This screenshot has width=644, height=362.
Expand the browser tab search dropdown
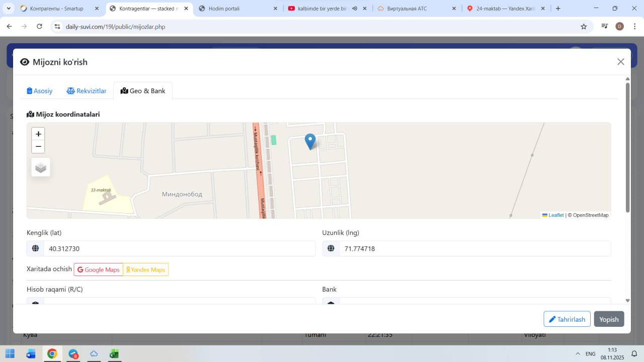(x=9, y=9)
